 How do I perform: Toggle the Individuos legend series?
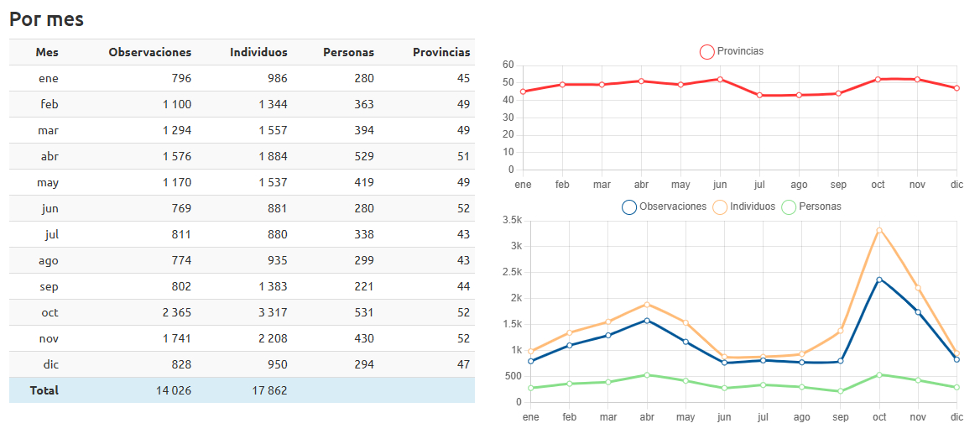pos(744,206)
